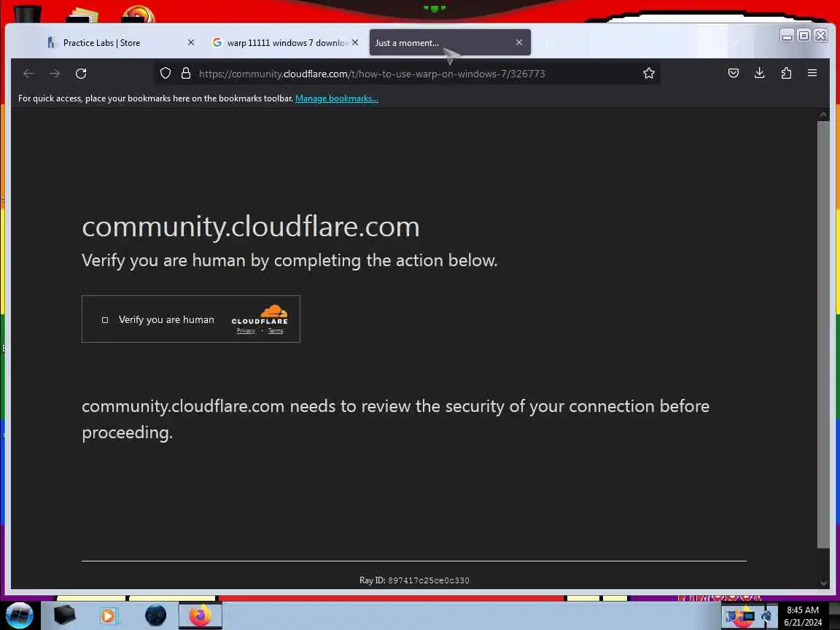Click the address bar URL field

[407, 74]
